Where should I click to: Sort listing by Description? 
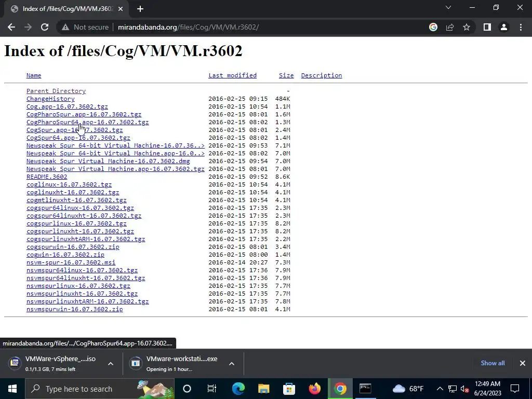click(x=322, y=75)
